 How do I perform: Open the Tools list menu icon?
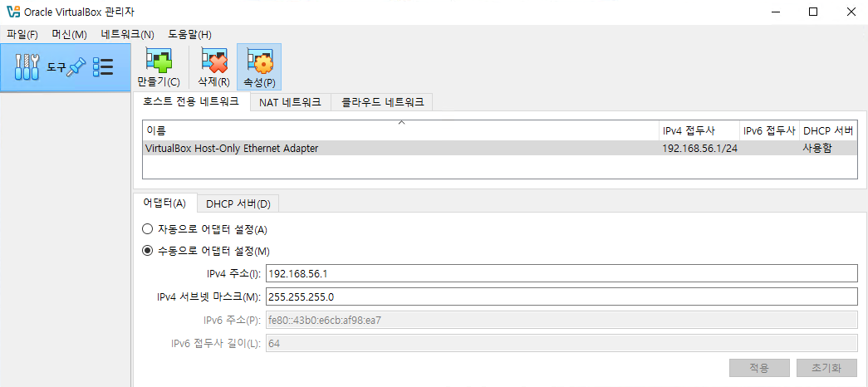click(x=103, y=67)
